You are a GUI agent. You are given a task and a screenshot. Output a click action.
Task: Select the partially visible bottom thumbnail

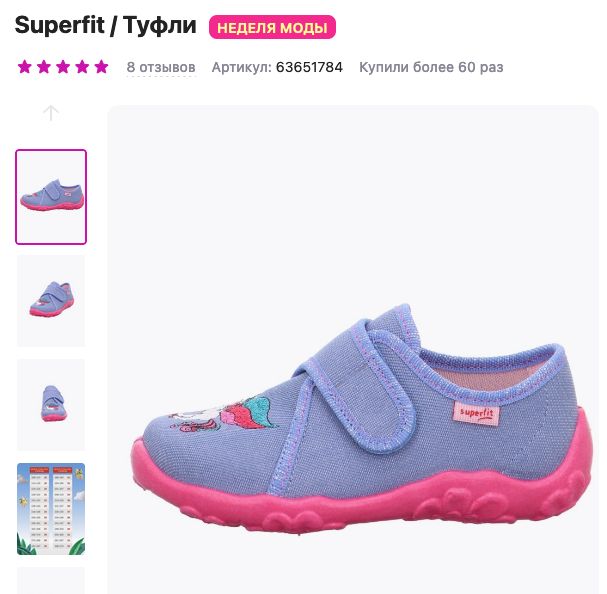(x=51, y=580)
